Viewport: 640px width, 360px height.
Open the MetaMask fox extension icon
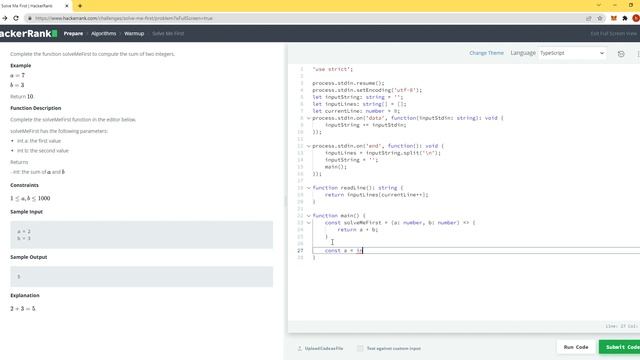pyautogui.click(x=613, y=18)
